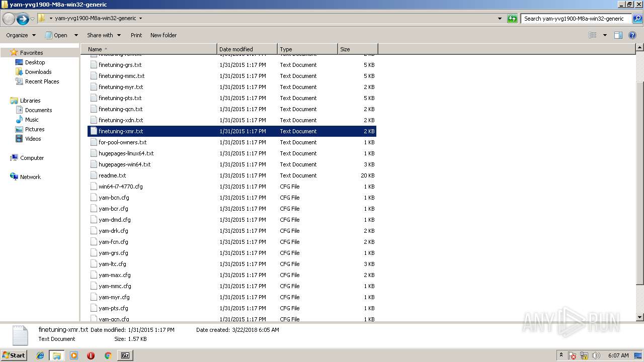Click the Back navigation arrow button
This screenshot has width=644, height=362.
pos(9,19)
